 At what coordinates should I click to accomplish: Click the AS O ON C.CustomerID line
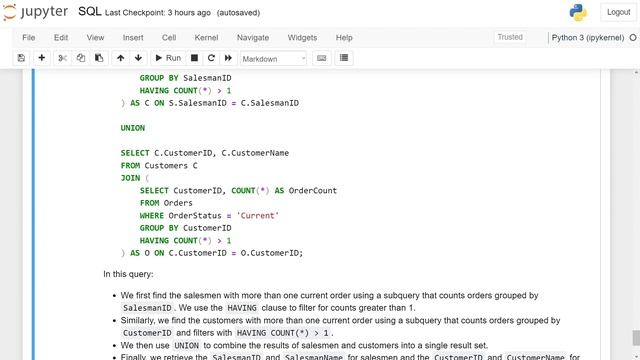click(x=212, y=253)
